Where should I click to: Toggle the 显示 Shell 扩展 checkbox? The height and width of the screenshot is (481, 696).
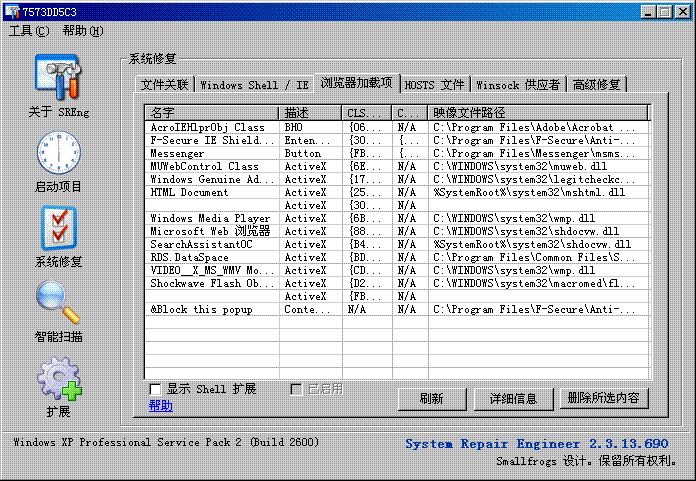tap(155, 389)
